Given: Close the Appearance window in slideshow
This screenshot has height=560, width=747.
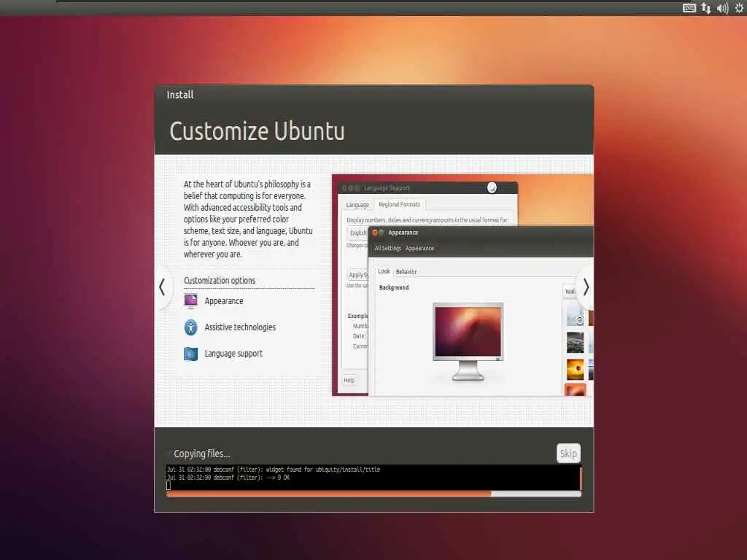Looking at the screenshot, I should pos(374,233).
